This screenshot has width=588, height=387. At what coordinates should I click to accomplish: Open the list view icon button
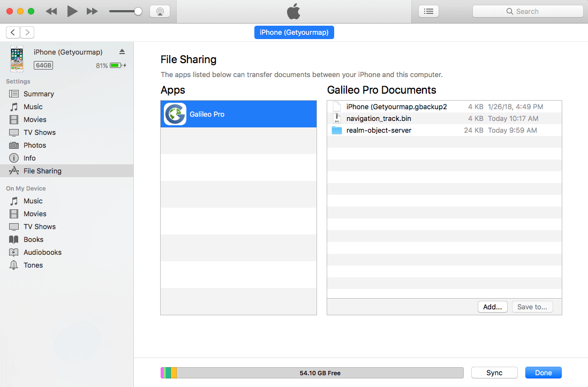pyautogui.click(x=428, y=11)
